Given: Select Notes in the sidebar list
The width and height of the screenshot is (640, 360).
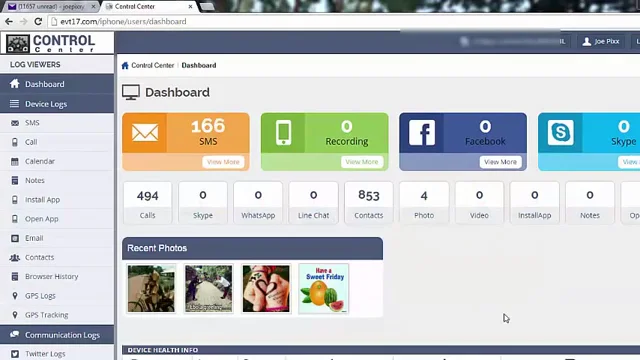Looking at the screenshot, I should click(57, 180).
